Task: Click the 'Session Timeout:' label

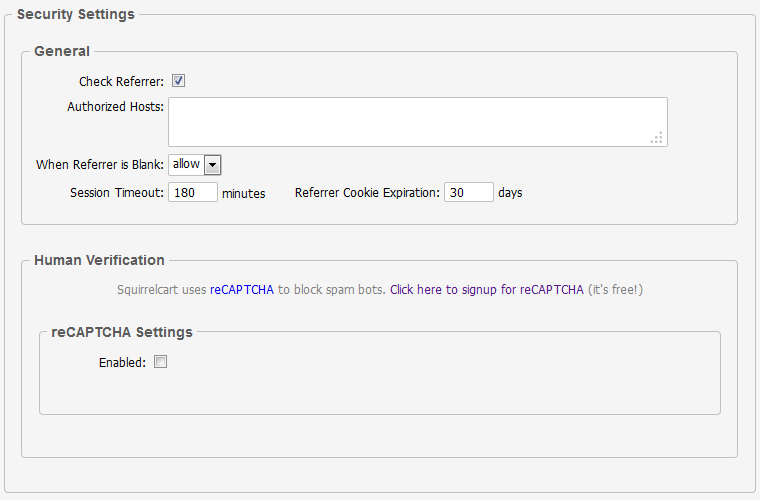Action: coord(116,193)
